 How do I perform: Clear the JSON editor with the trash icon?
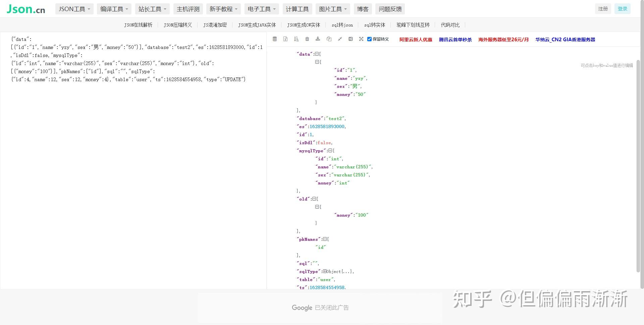pos(307,39)
